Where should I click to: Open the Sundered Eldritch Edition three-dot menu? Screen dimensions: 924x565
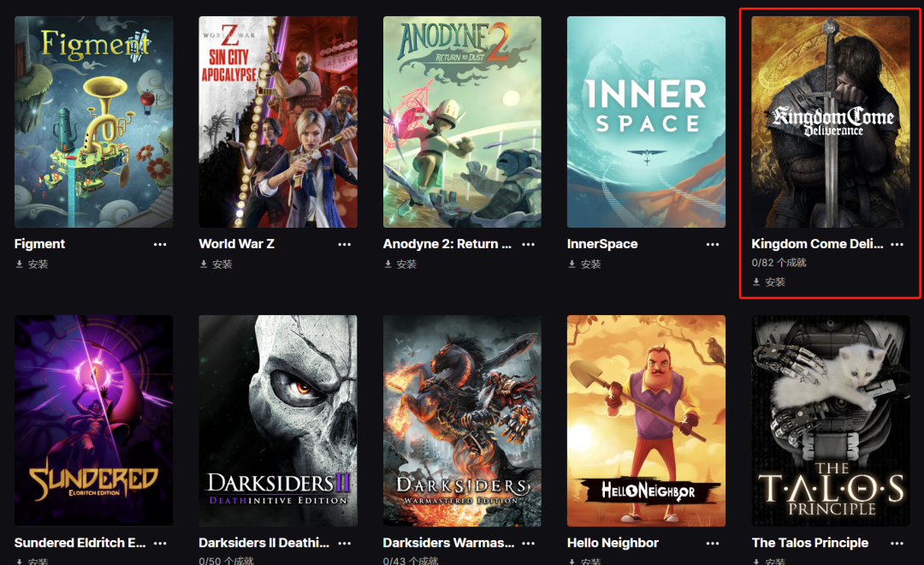(160, 544)
